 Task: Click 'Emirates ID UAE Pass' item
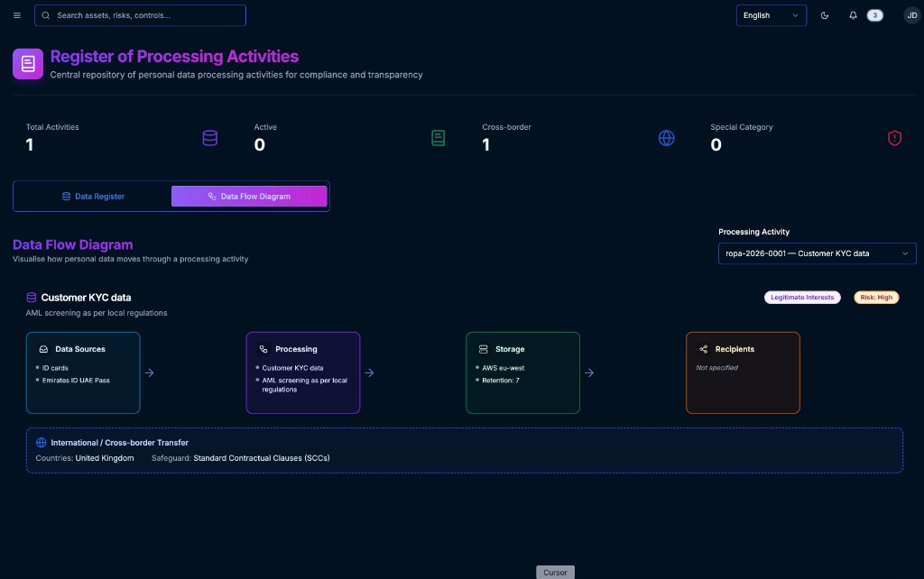click(76, 381)
